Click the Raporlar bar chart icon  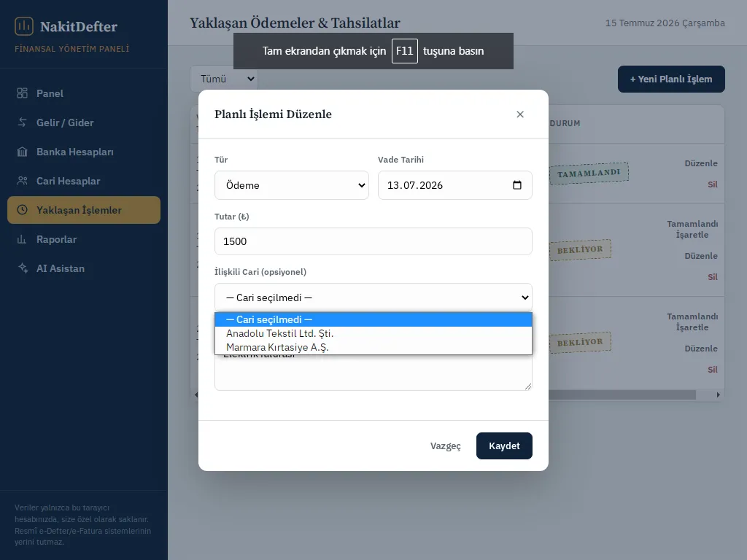(x=22, y=239)
